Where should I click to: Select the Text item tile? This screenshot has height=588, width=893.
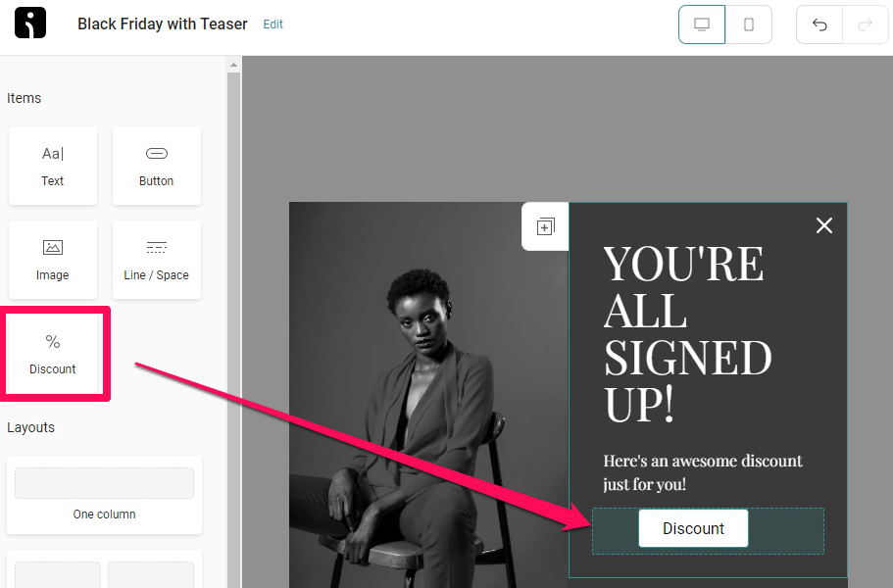52,166
